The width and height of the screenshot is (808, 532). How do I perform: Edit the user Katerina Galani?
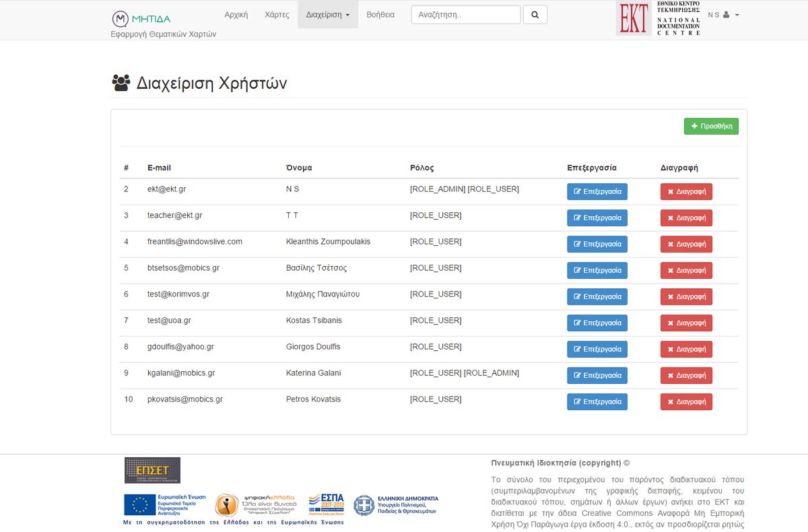(597, 376)
